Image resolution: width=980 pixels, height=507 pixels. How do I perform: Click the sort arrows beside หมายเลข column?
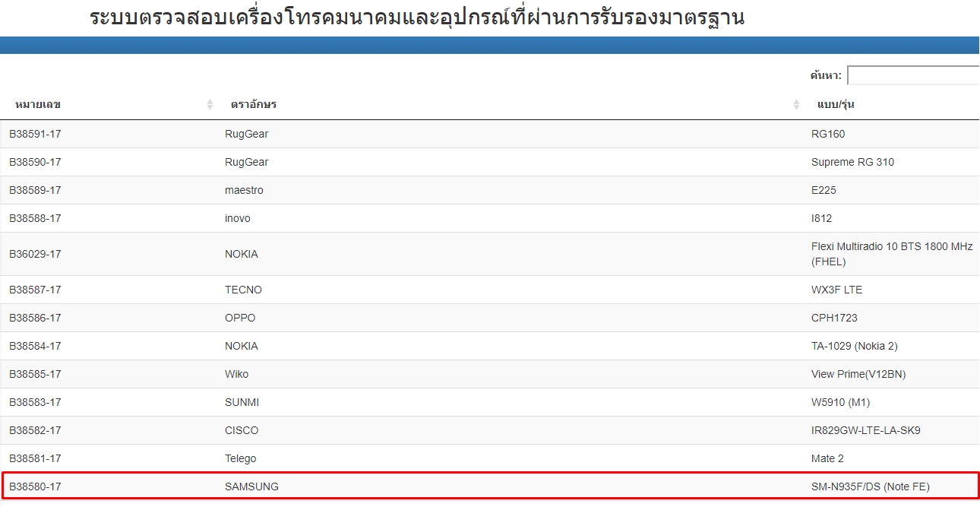tap(210, 105)
